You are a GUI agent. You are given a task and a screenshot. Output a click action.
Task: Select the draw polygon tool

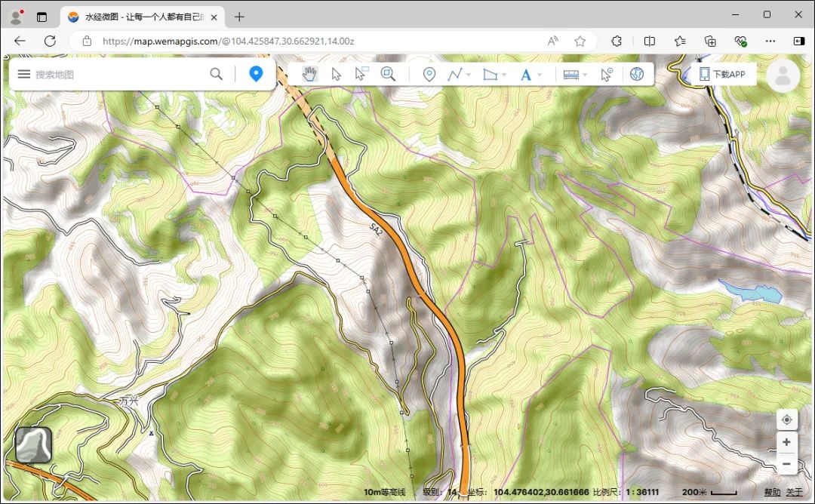click(x=491, y=74)
